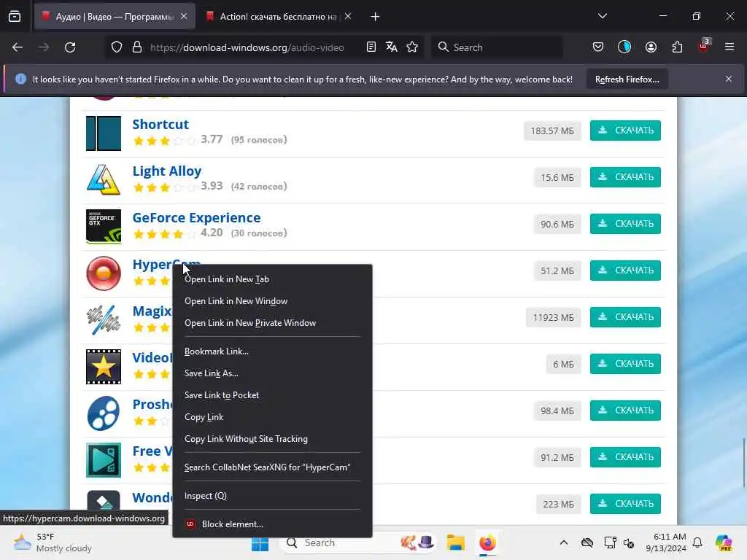The height and width of the screenshot is (560, 747).
Task: Download Light Alloy via СКАЧАТЬ button
Action: (625, 177)
